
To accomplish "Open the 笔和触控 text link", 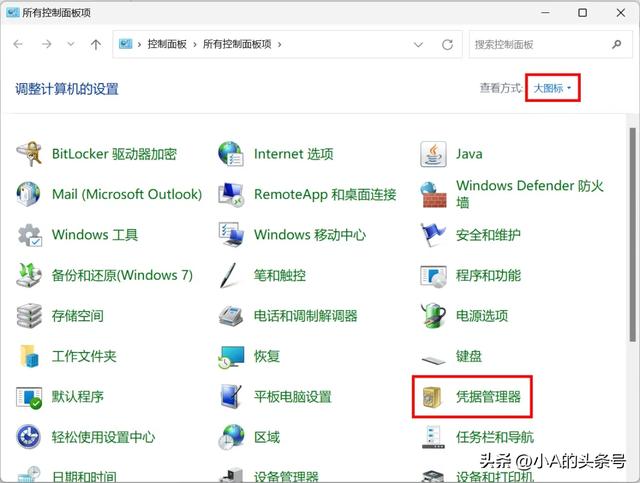I will point(280,275).
